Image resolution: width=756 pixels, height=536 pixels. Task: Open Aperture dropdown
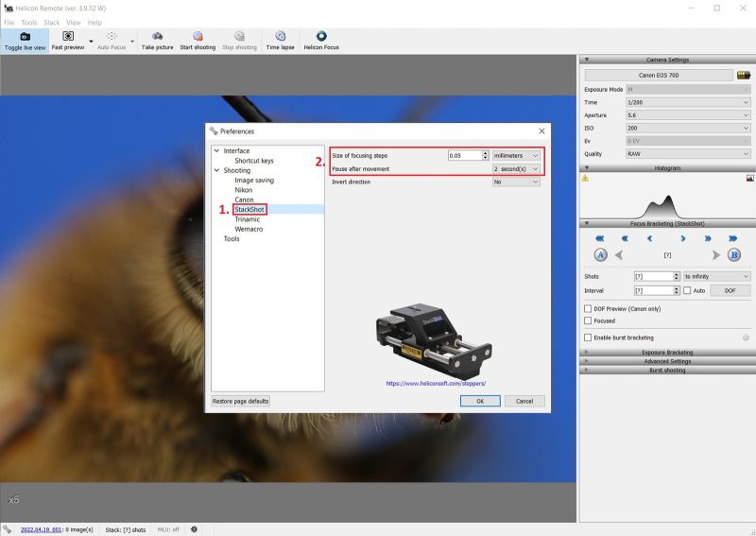pos(688,115)
